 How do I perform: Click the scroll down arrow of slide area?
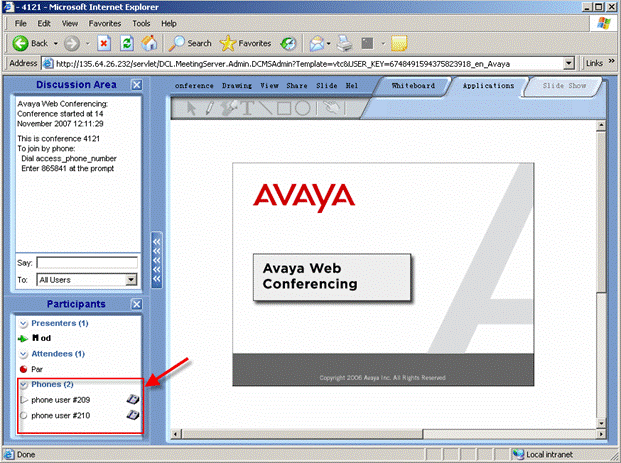[601, 423]
